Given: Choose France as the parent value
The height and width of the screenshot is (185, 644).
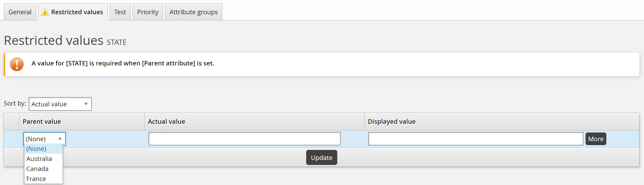Looking at the screenshot, I should (36, 179).
